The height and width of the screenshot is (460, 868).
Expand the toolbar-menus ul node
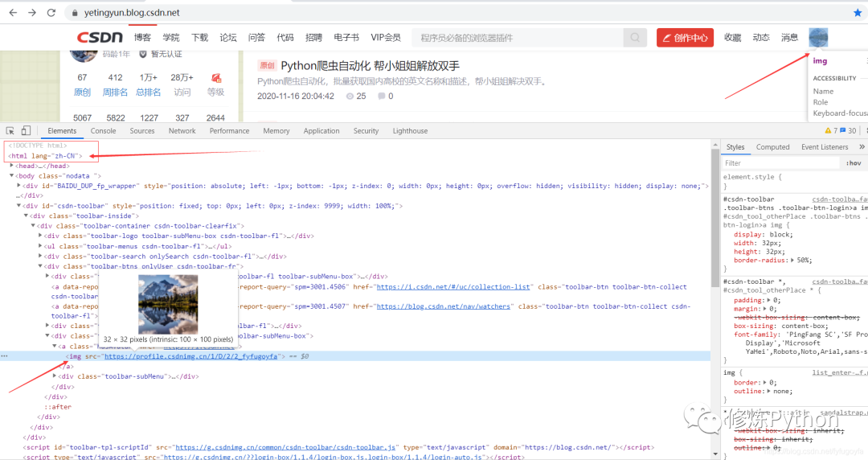[x=40, y=246]
